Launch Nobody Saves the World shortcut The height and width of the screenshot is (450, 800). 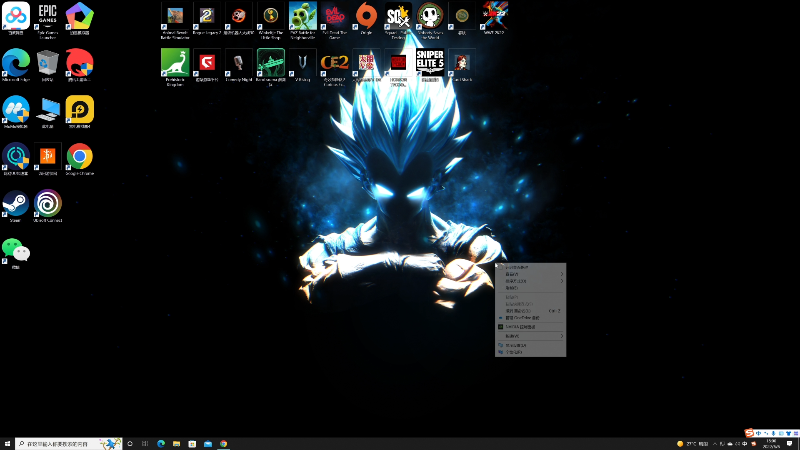click(x=430, y=19)
